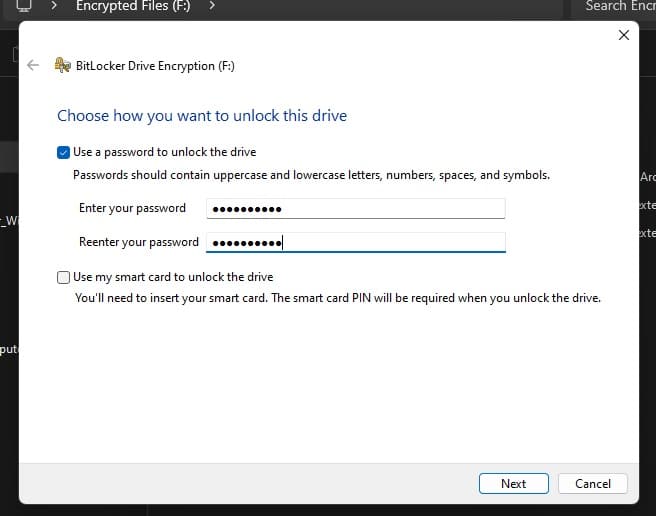Click the Explorer search box
Viewport: 656px width, 516px height.
point(613,7)
